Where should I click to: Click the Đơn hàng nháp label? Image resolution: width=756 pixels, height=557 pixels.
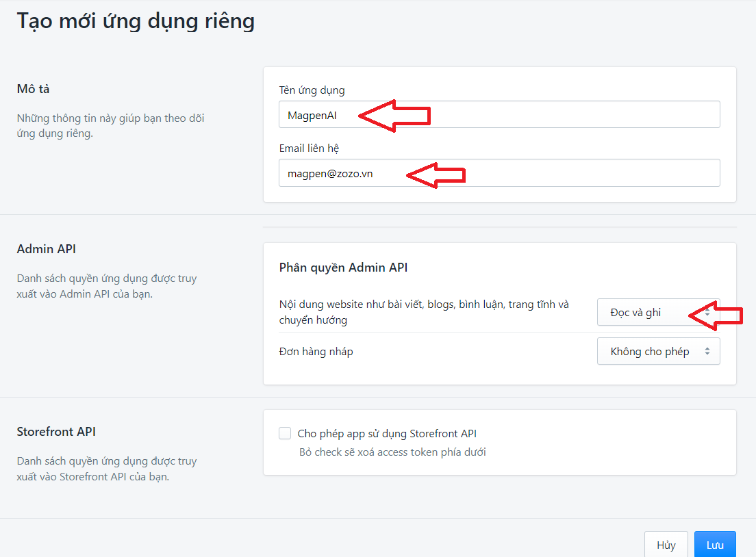click(316, 352)
